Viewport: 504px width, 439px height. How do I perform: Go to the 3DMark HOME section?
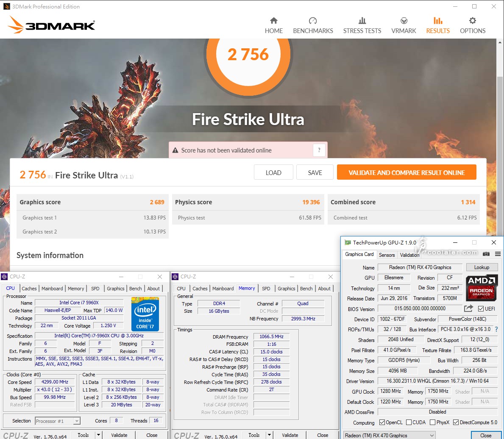[273, 26]
